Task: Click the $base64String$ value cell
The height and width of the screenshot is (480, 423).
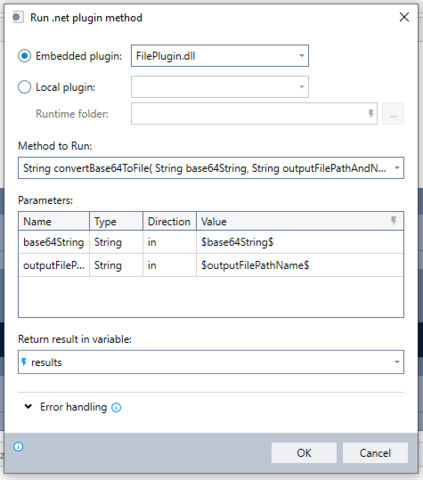Action: coord(300,242)
